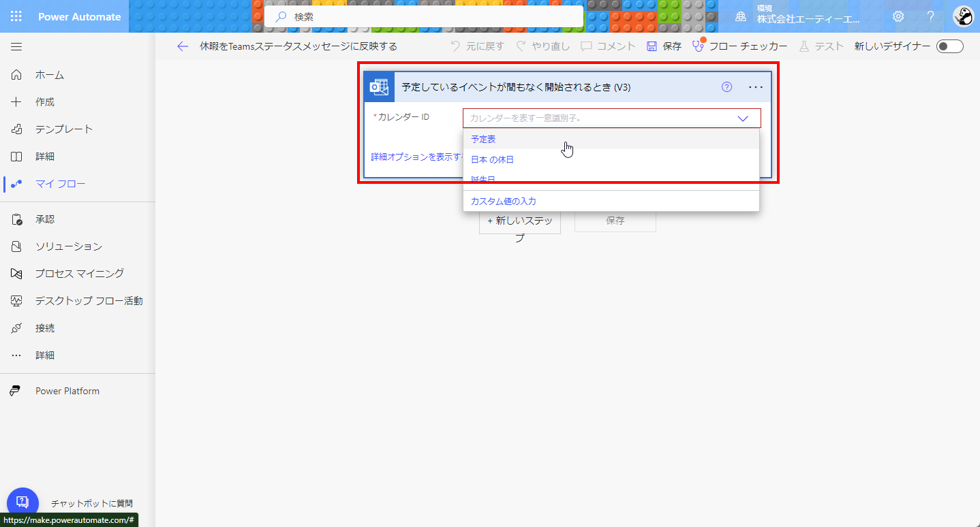Click the back arrow beside flow title

point(182,46)
